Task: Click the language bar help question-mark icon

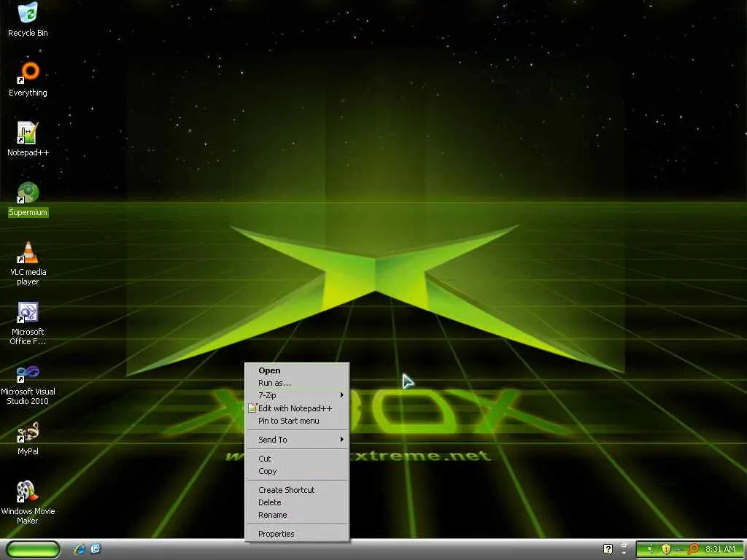Action: point(608,550)
